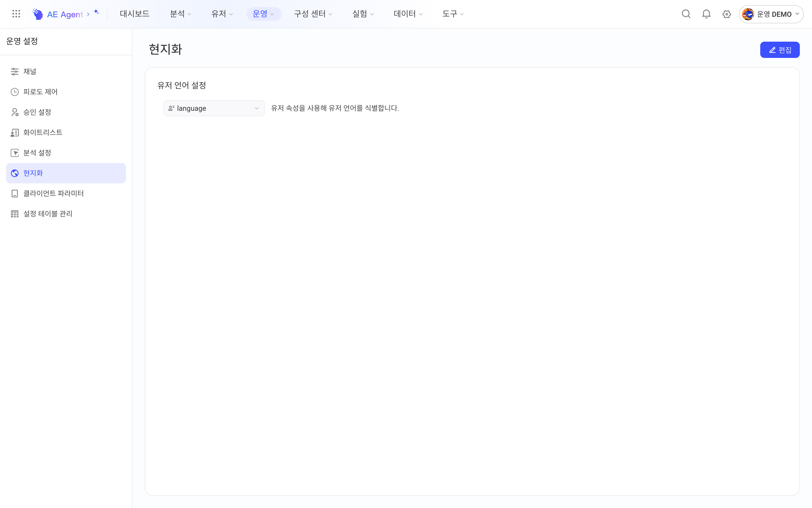Select 승인 설정 in the sidebar
Viewport: 812px width, 508px height.
click(x=66, y=112)
